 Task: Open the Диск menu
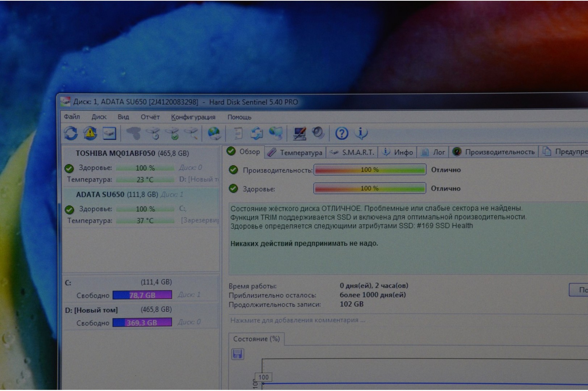point(99,117)
